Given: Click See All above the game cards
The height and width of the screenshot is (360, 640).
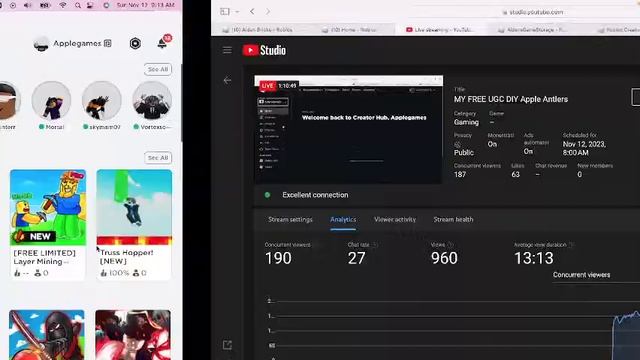Looking at the screenshot, I should pos(158,158).
